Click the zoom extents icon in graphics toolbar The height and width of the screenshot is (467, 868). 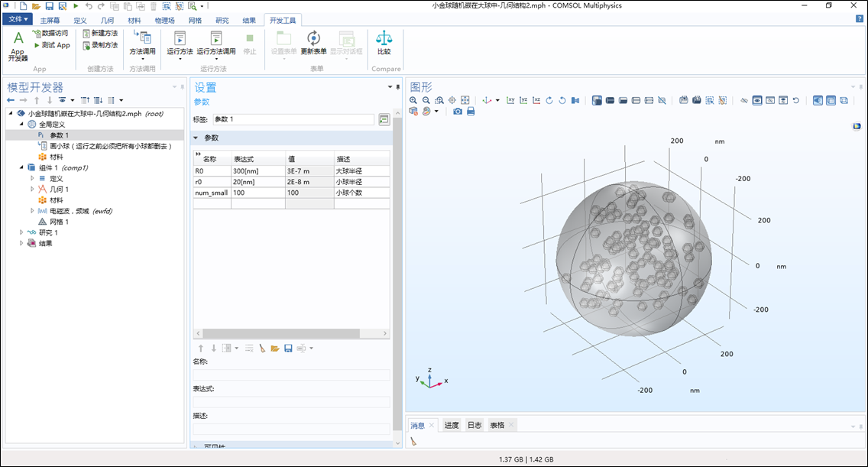click(x=465, y=100)
